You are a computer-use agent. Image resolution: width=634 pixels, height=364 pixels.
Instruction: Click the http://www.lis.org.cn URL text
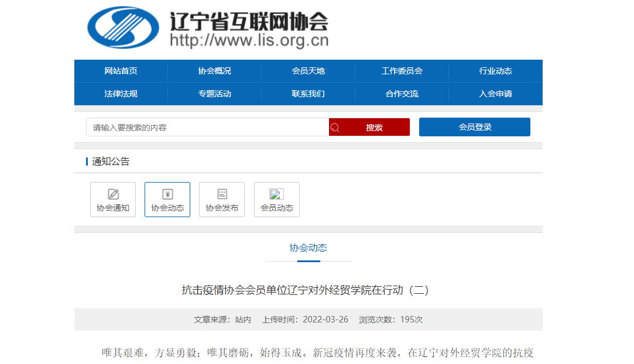click(249, 41)
